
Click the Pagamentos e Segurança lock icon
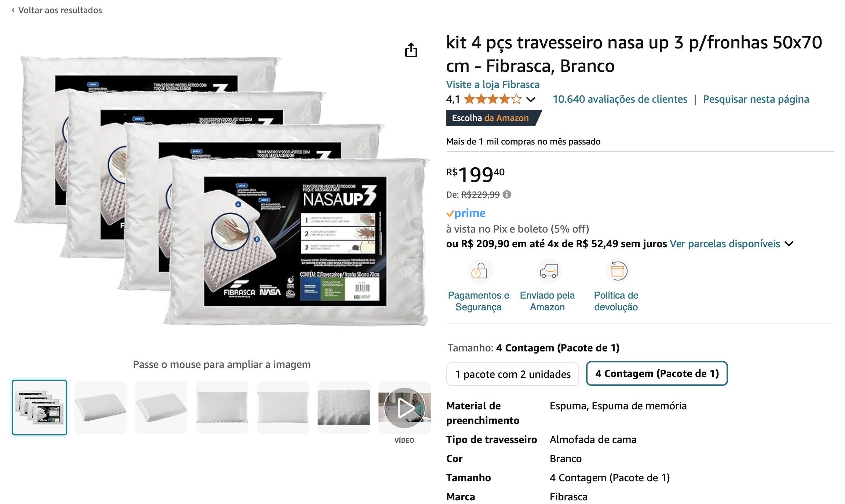click(x=479, y=271)
